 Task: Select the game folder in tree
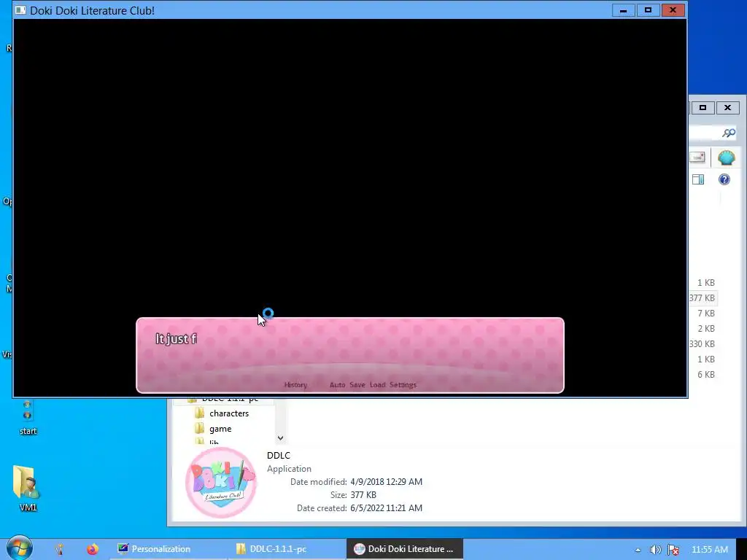(220, 429)
